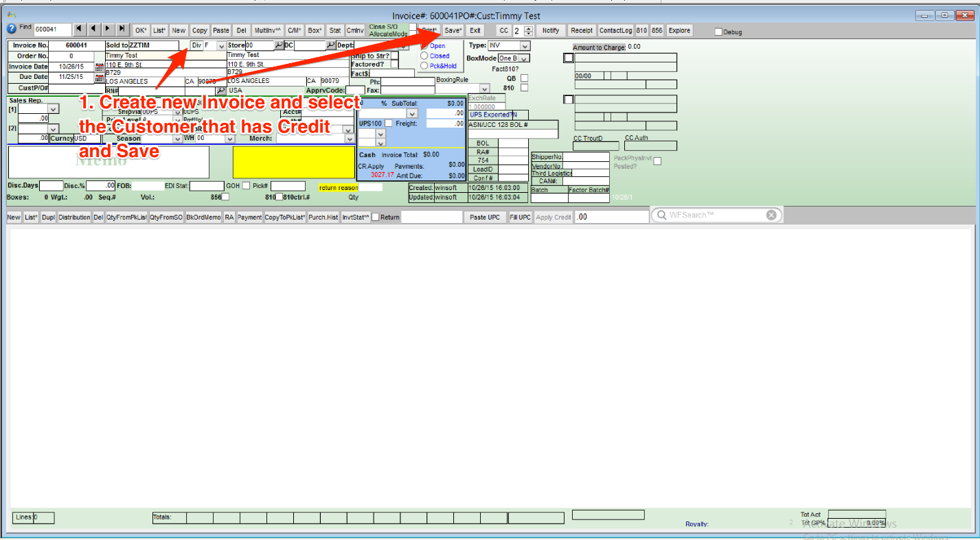Open the ContactLog button
The width and height of the screenshot is (980, 540).
[x=616, y=30]
